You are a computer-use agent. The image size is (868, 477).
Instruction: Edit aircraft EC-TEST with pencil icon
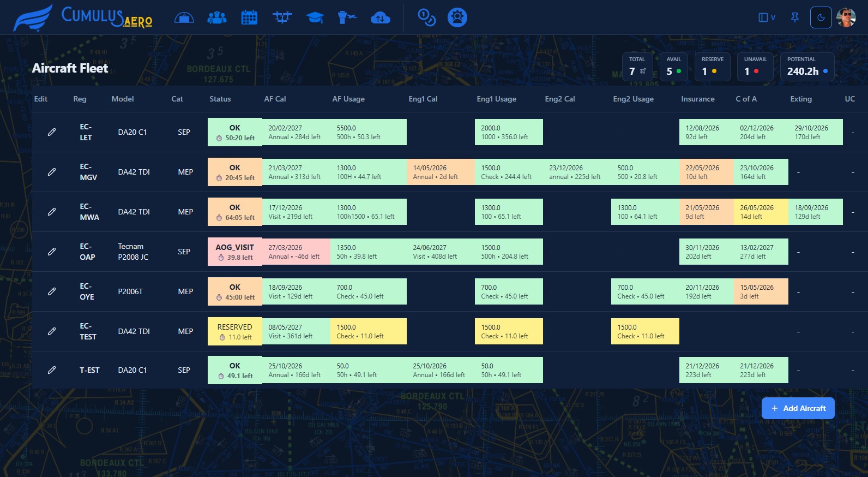52,331
